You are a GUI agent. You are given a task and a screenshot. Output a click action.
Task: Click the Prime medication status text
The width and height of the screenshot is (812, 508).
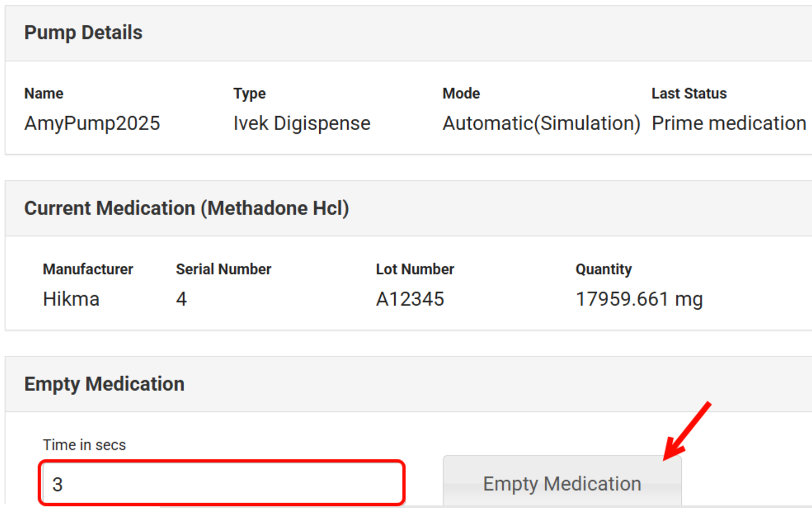click(x=728, y=123)
